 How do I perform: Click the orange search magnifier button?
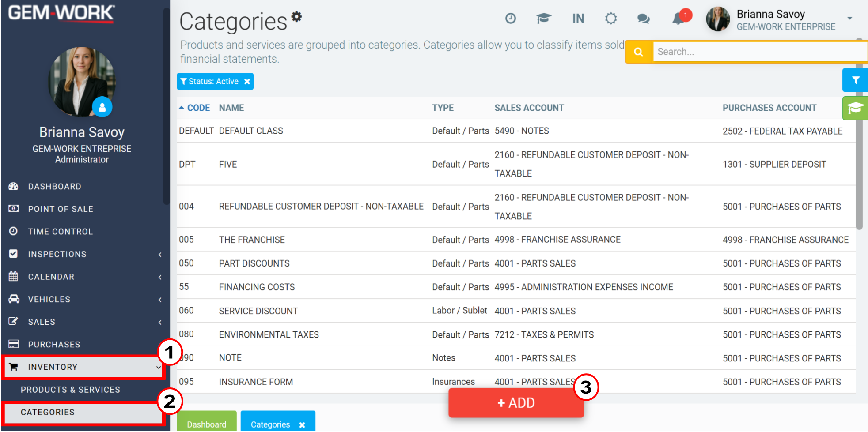638,52
